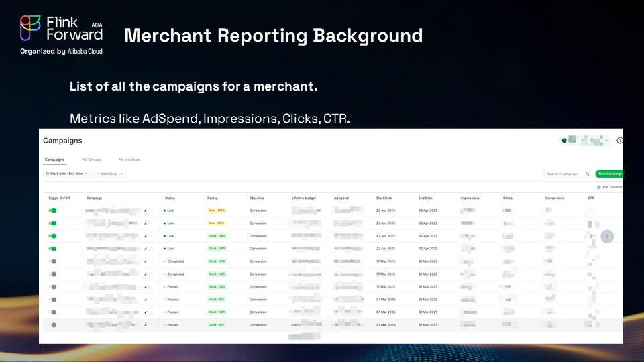Screen dimensions: 644x362
Task: Switch to the Ad Groups tab
Action: click(91, 160)
